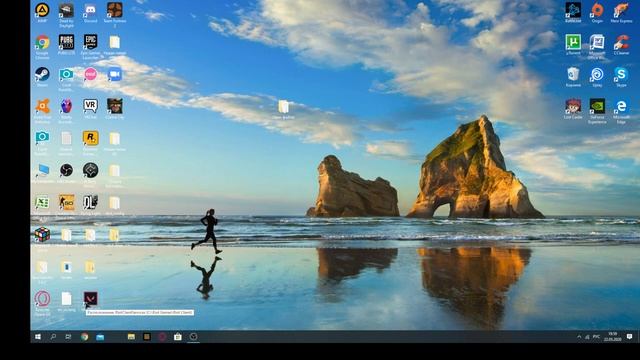640x360 pixels.
Task: Click the Origin desktop shortcut
Action: (x=597, y=10)
